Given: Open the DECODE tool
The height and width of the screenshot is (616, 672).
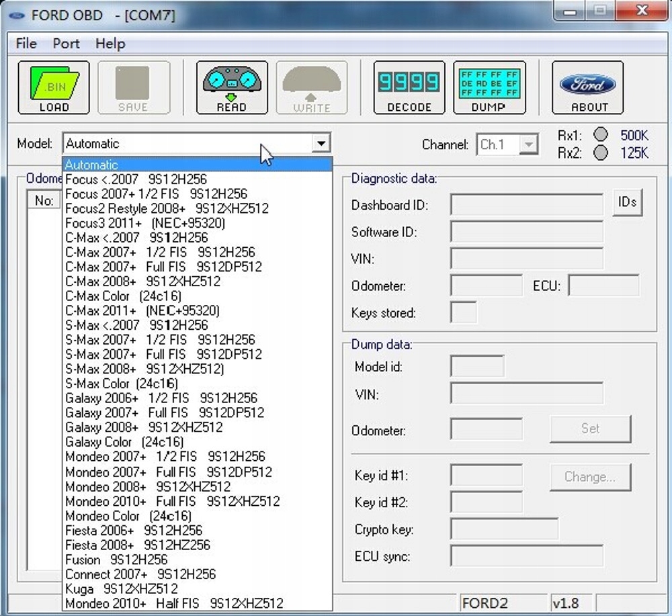Looking at the screenshot, I should pos(409,87).
